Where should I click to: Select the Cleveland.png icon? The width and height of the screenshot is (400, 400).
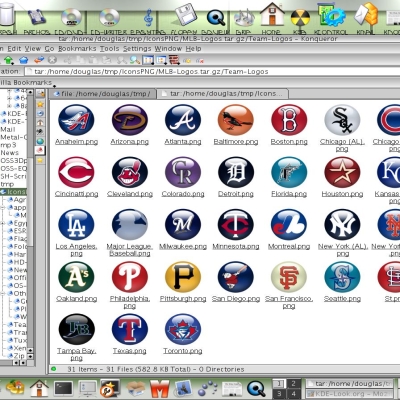(130, 172)
